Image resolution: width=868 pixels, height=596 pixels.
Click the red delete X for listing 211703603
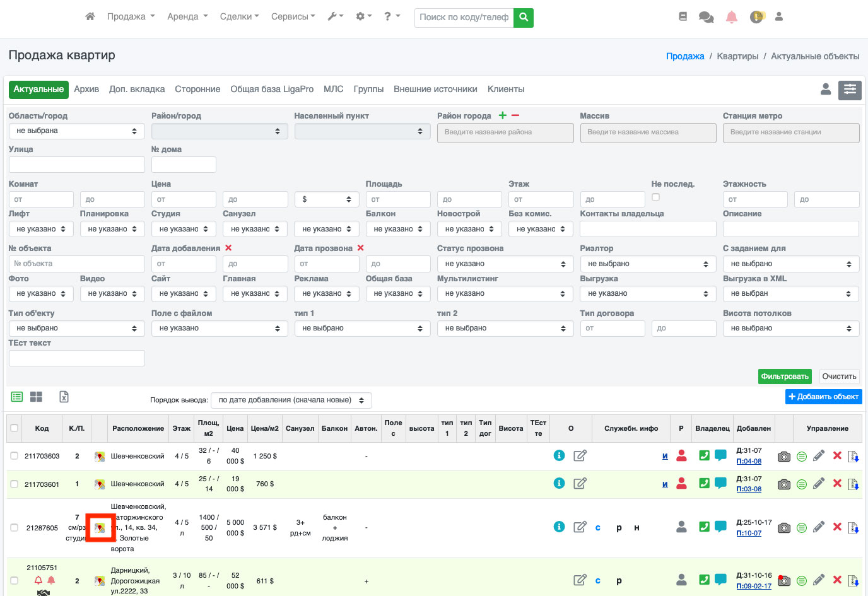tap(837, 455)
